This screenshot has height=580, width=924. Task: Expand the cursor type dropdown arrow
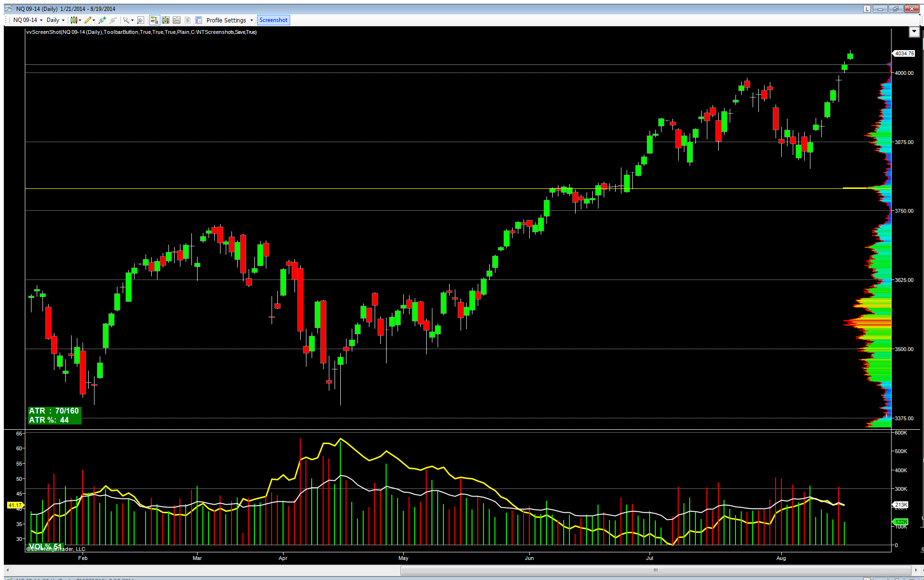[x=132, y=20]
